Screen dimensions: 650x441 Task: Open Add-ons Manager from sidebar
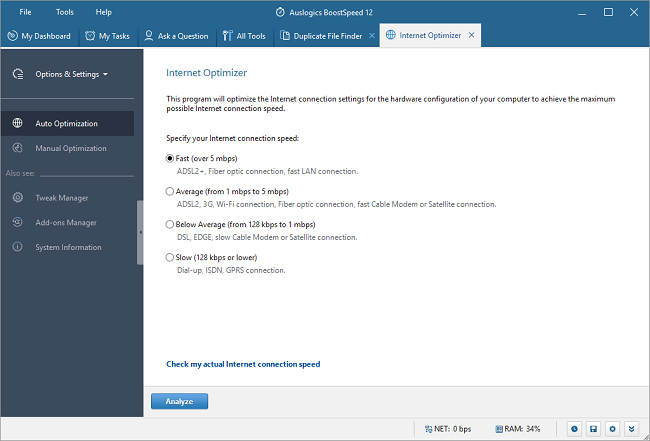[67, 223]
